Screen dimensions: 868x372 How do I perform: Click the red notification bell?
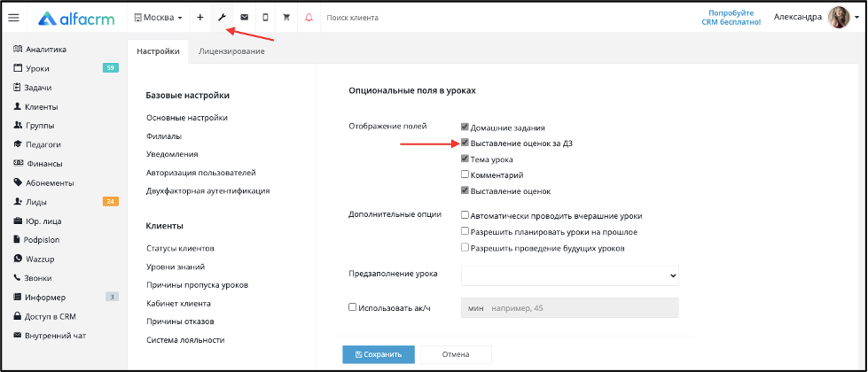point(309,18)
